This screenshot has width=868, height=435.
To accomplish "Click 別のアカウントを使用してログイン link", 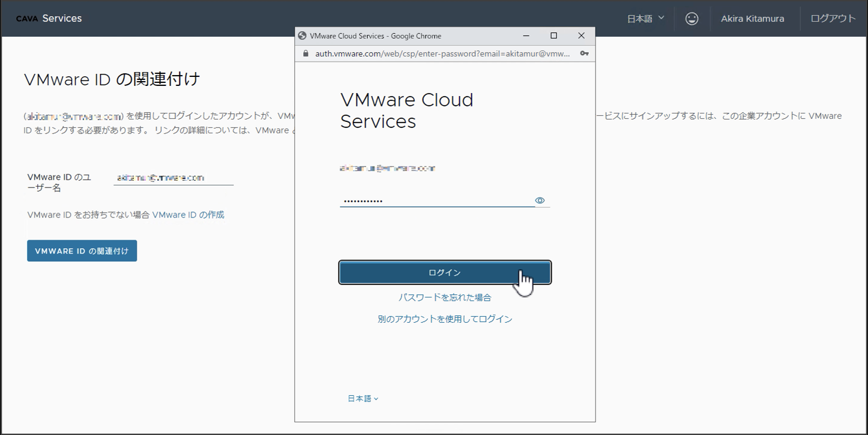I will tap(445, 319).
